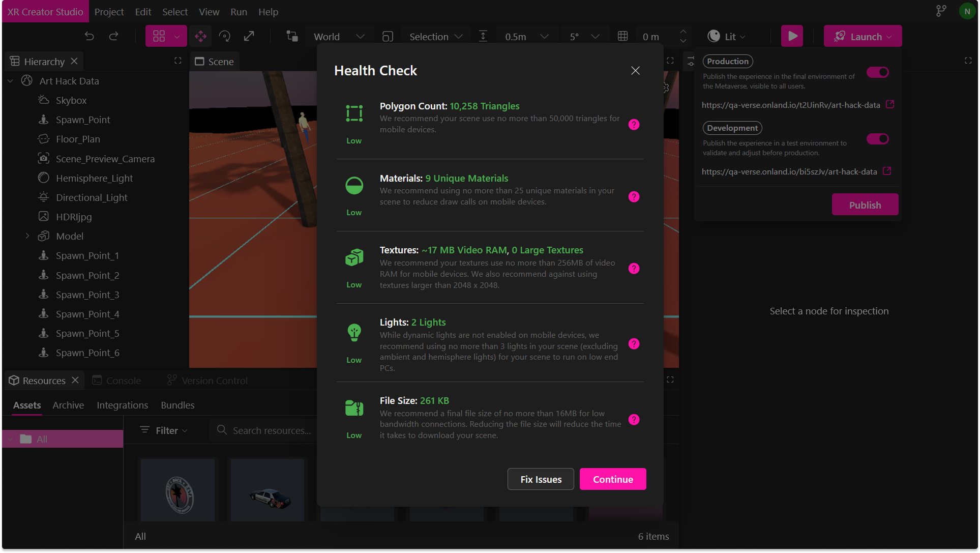Open Production URL external link icon
This screenshot has width=980, height=553.
[x=890, y=104]
